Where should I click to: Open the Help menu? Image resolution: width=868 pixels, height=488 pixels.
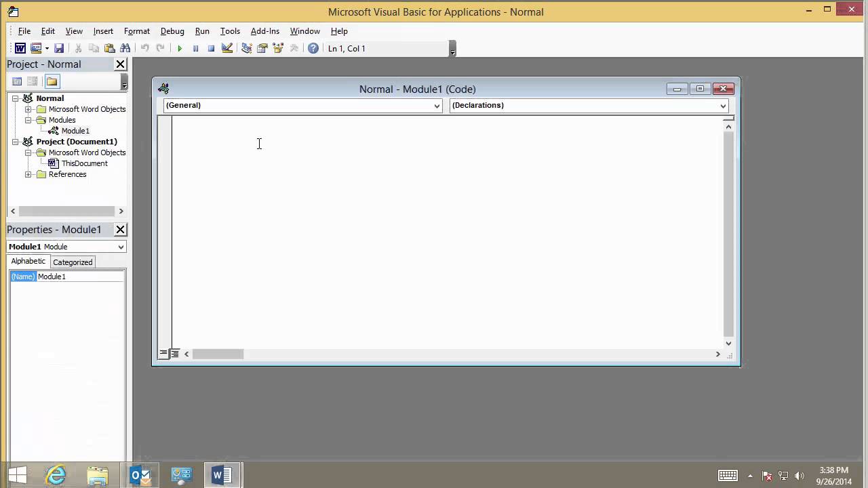tap(339, 31)
